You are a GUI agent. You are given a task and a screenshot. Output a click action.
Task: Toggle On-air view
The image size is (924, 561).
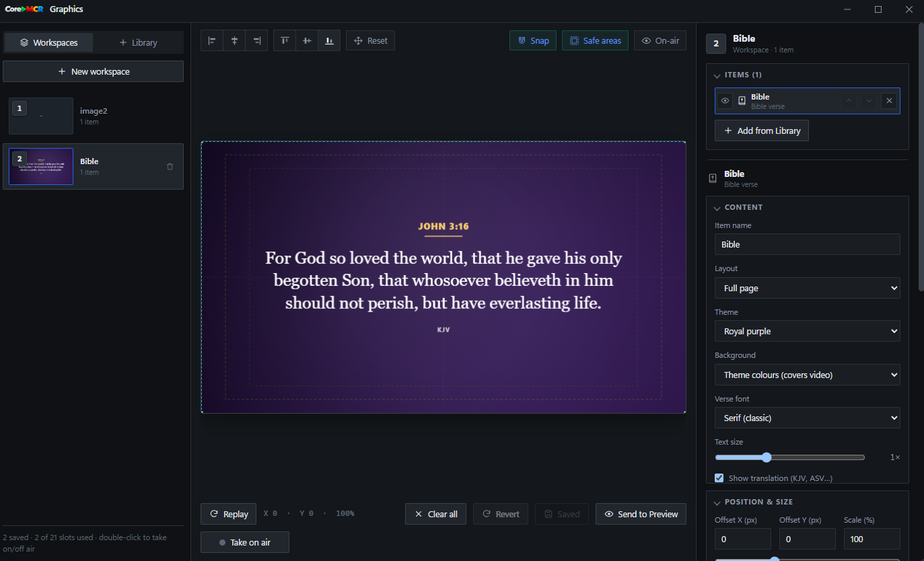pos(660,41)
